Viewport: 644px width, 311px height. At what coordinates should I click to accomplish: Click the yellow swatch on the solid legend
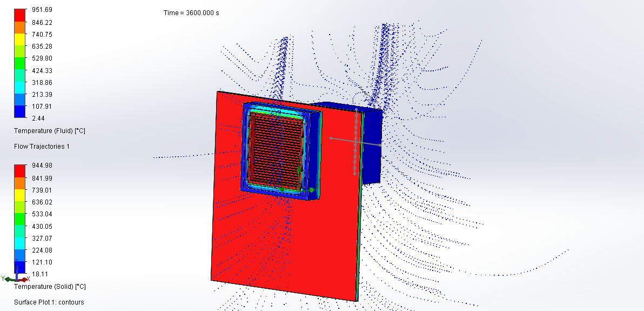pos(20,194)
